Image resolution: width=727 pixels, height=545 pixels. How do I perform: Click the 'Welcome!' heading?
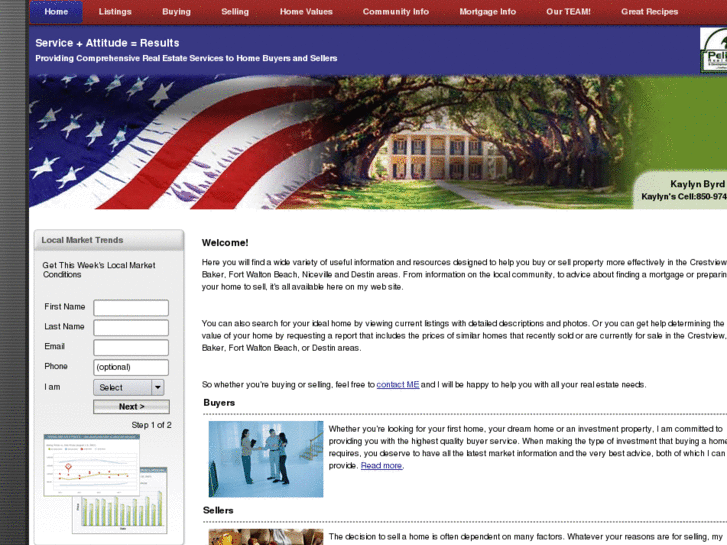pos(225,243)
